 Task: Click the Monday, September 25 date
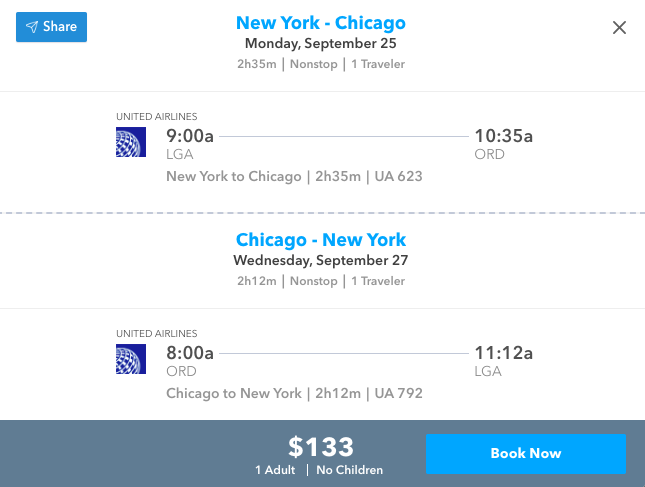point(321,44)
